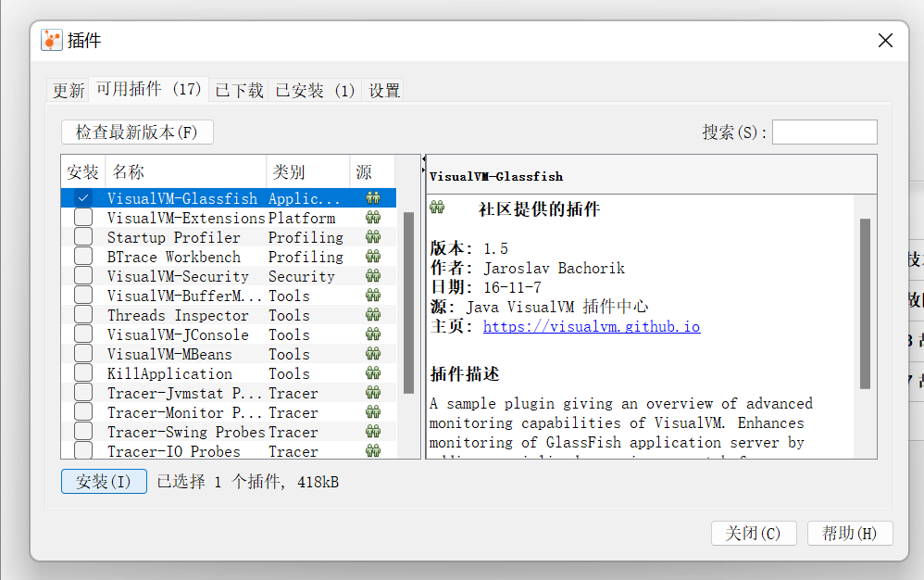The height and width of the screenshot is (580, 924).
Task: Select the Threads Inspector plugin name
Action: tap(178, 315)
